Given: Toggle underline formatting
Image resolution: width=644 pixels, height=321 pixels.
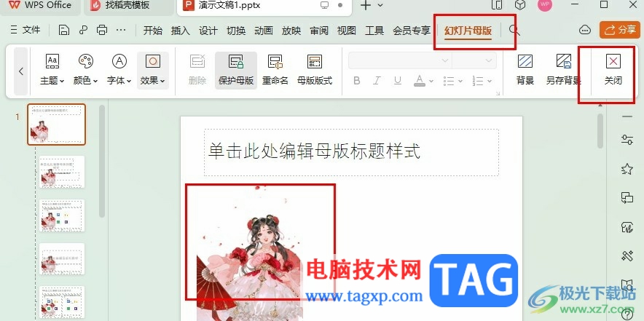Looking at the screenshot, I should point(397,81).
